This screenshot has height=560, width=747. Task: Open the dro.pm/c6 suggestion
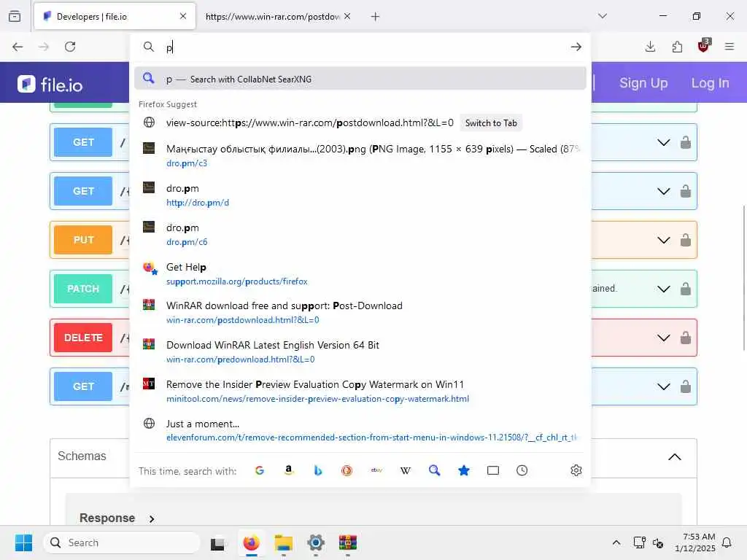(360, 234)
